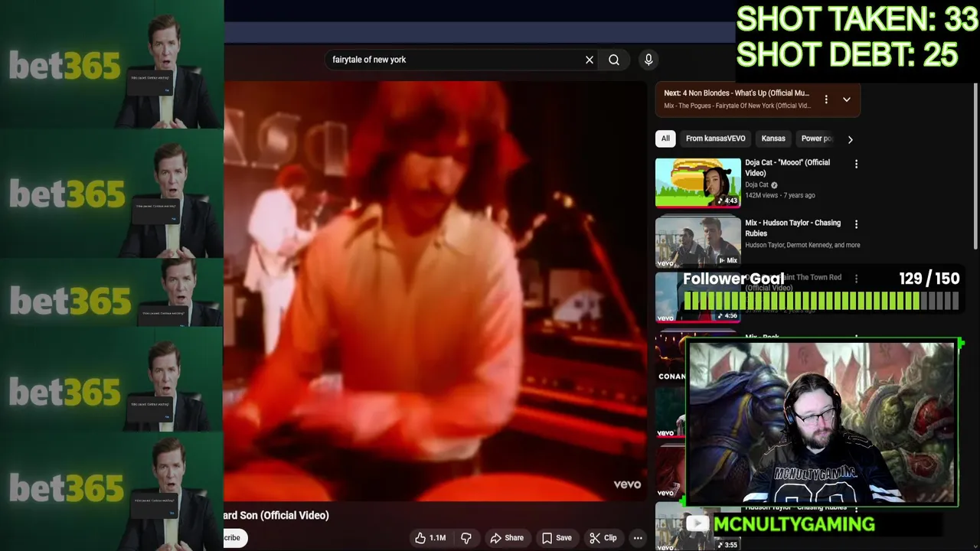Visit the Doja Cat channel name

tap(756, 184)
